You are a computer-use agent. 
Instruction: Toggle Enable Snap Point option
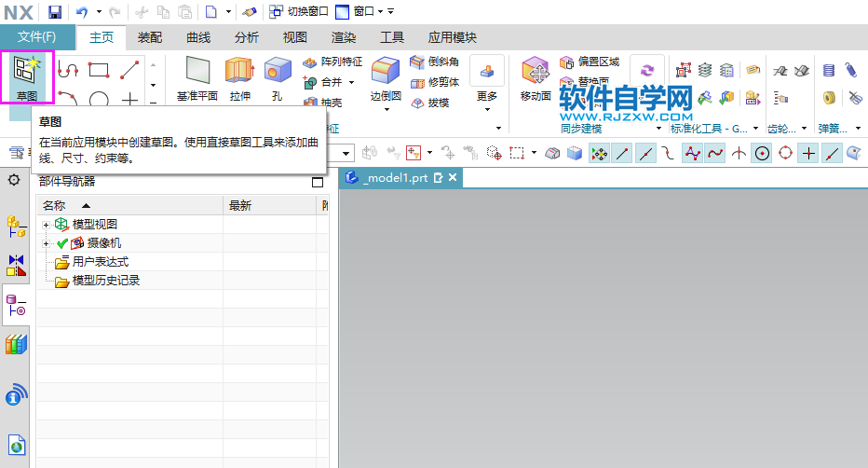[x=599, y=153]
